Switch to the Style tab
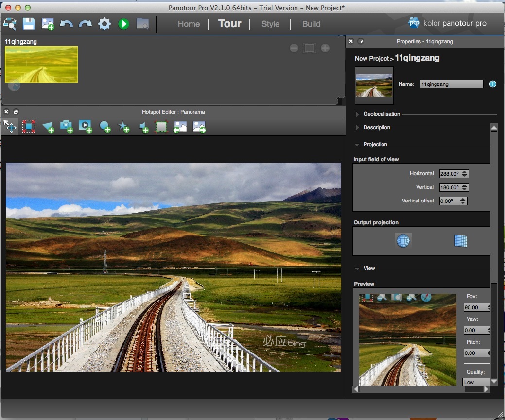505x420 pixels. pyautogui.click(x=270, y=24)
